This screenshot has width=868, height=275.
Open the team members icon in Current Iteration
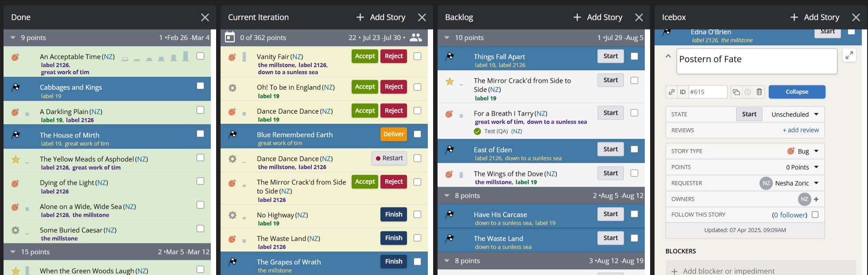[x=416, y=37]
